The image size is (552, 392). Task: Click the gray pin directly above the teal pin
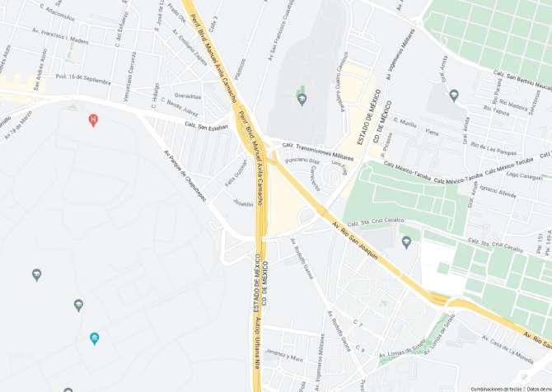point(78,306)
